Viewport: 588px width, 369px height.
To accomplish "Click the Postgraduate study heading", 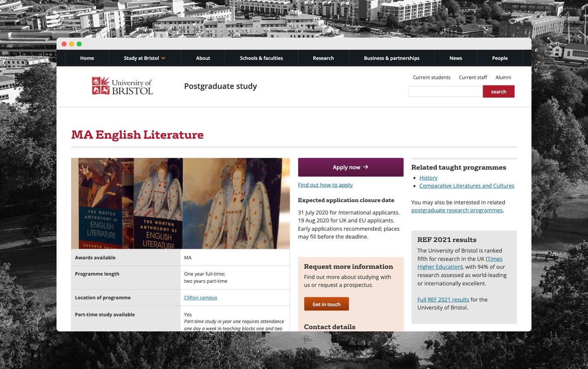I will (220, 86).
